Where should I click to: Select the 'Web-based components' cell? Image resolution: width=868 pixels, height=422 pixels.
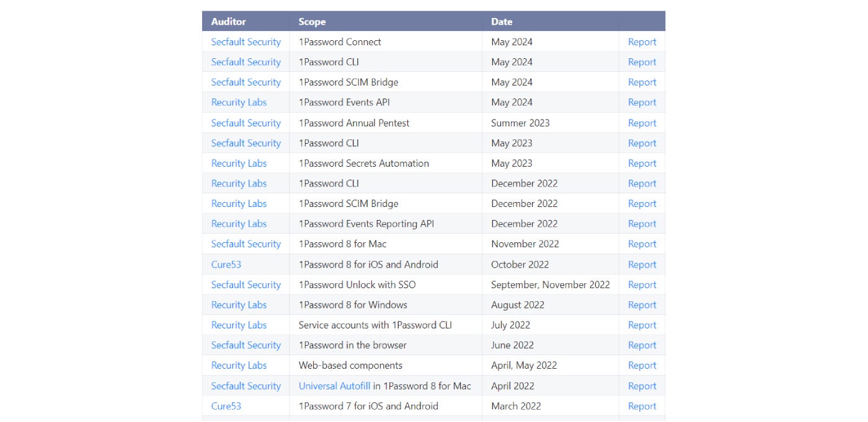386,366
